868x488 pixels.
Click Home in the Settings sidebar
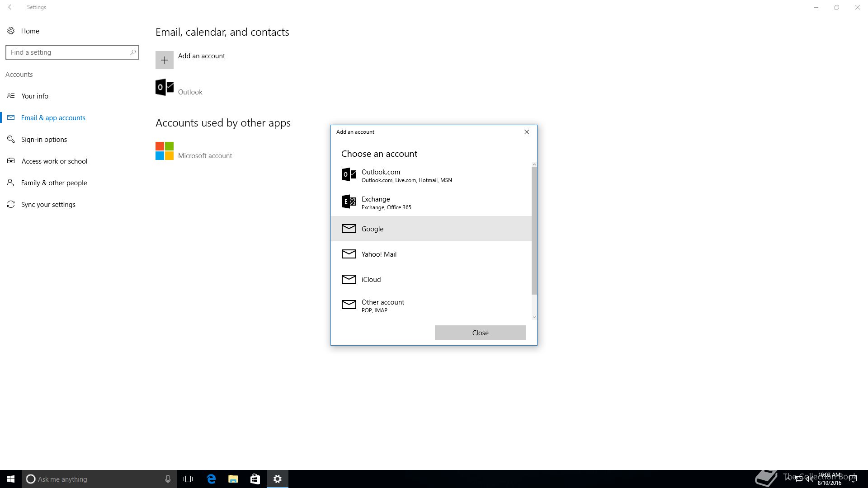pos(30,31)
